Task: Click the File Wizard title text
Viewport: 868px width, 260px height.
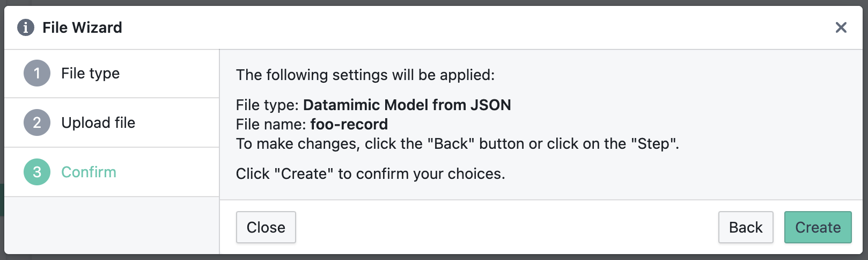Action: [x=82, y=27]
